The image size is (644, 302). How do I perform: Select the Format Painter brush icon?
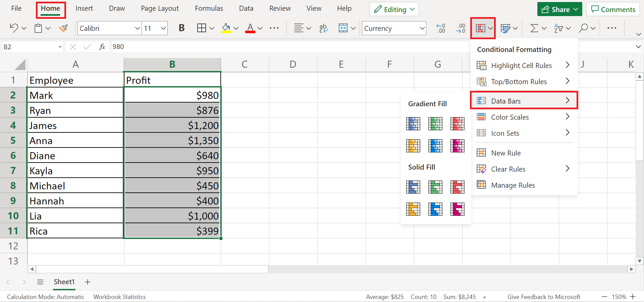[x=63, y=28]
